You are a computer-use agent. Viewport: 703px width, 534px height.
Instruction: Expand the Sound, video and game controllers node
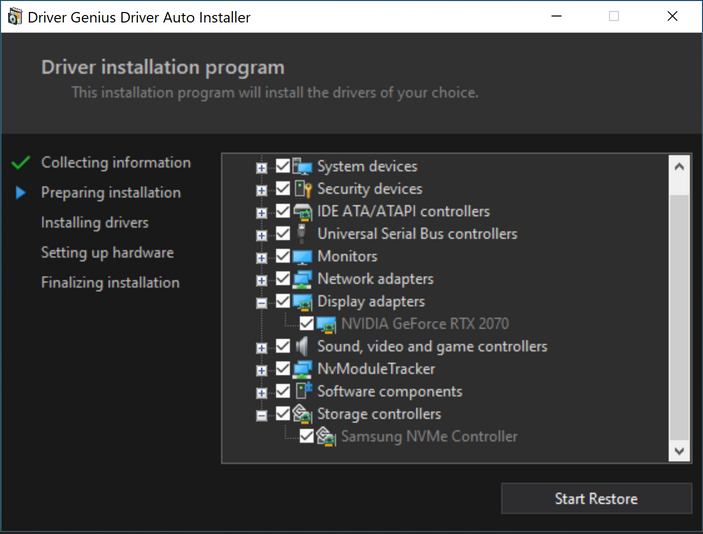[x=261, y=348]
